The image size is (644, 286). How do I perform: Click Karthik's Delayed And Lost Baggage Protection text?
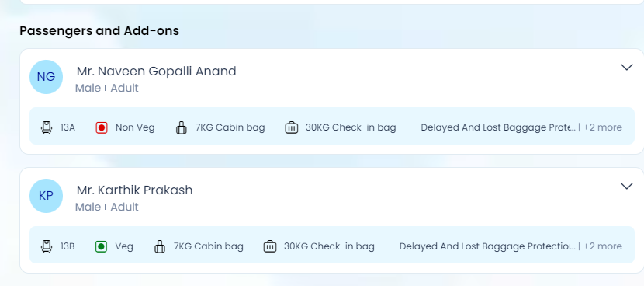pos(487,246)
